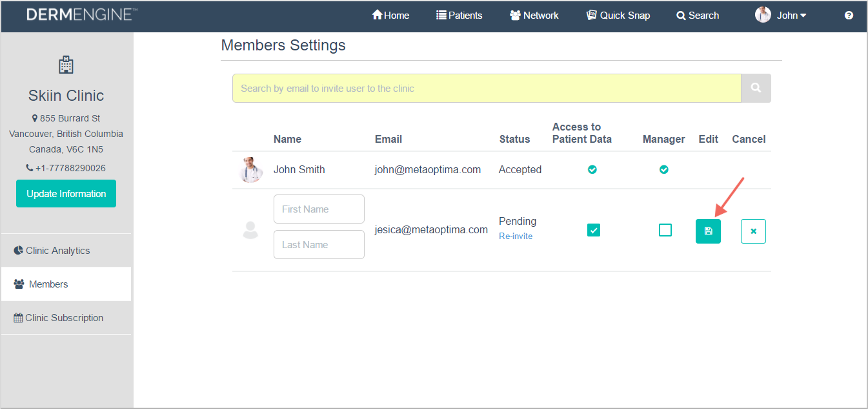Enable the Manager checkbox for jesica
This screenshot has height=409, width=868.
pyautogui.click(x=665, y=230)
